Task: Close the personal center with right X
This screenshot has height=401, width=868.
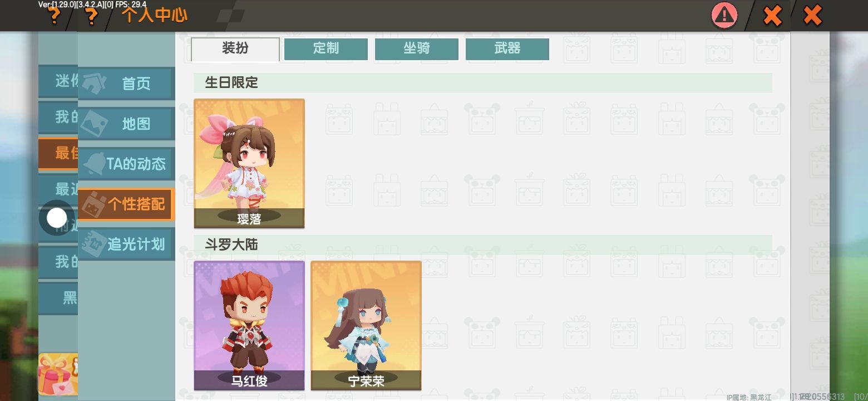Action: coord(813,16)
